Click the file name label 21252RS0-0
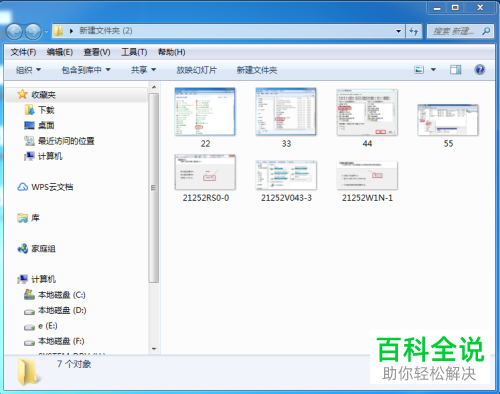The width and height of the screenshot is (500, 394). click(x=206, y=198)
